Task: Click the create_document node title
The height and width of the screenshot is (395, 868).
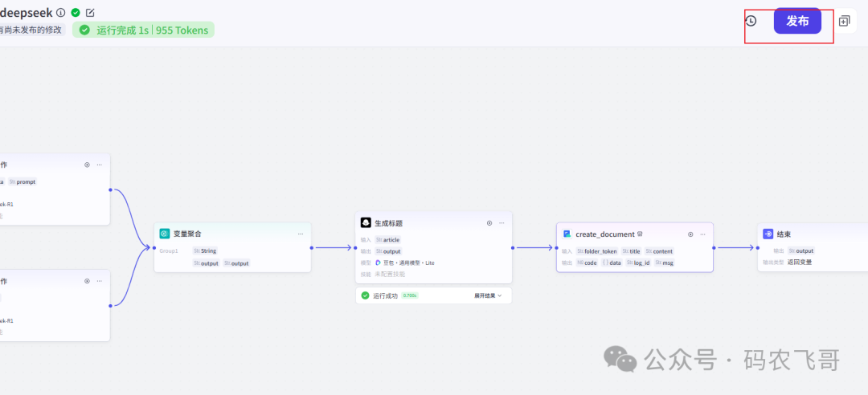Action: 605,234
